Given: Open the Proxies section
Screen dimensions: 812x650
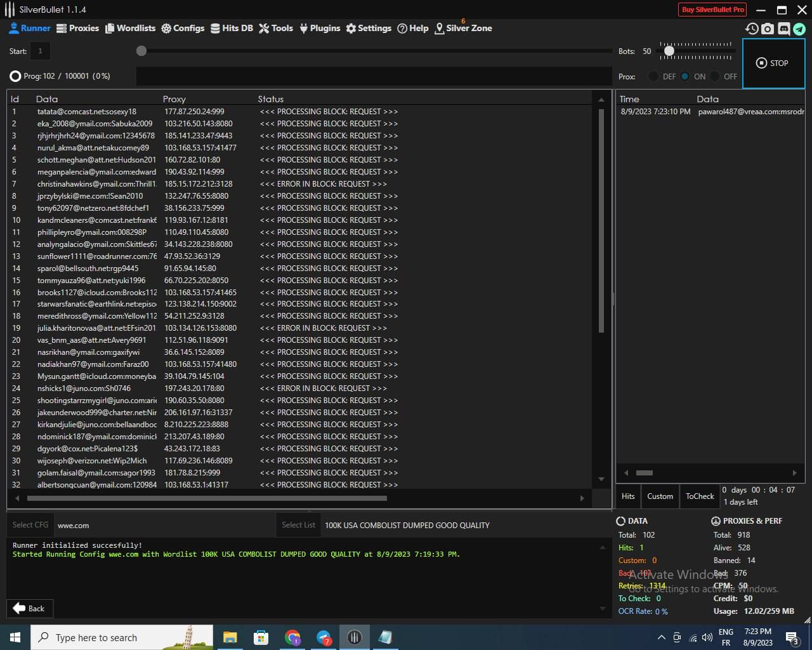Looking at the screenshot, I should click(x=77, y=28).
